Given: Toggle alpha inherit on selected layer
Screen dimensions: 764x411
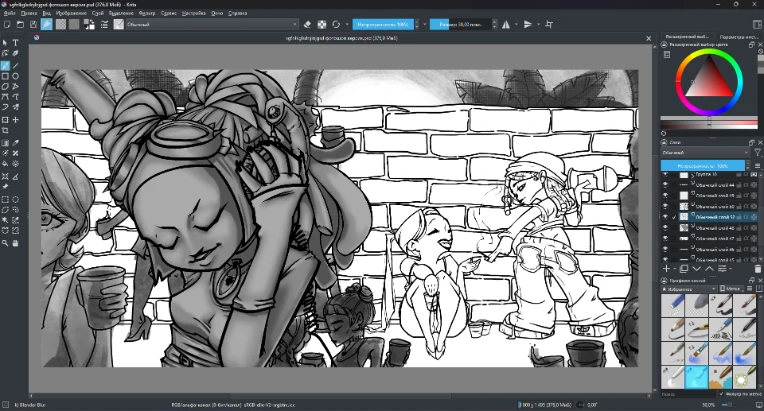Looking at the screenshot, I should coord(746,217).
